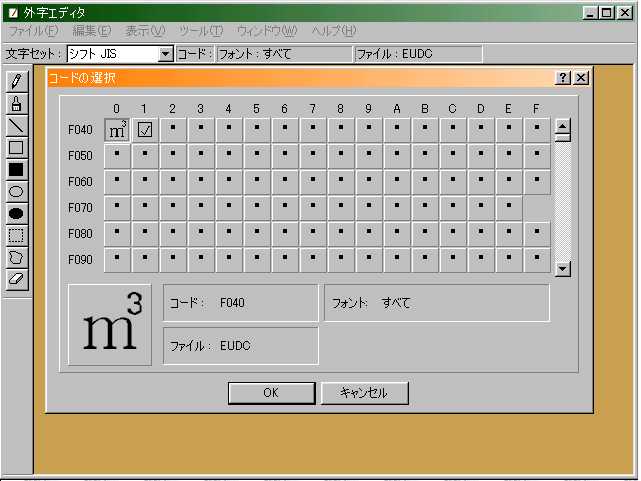
Task: Choose the Eraser tool
Action: click(16, 279)
